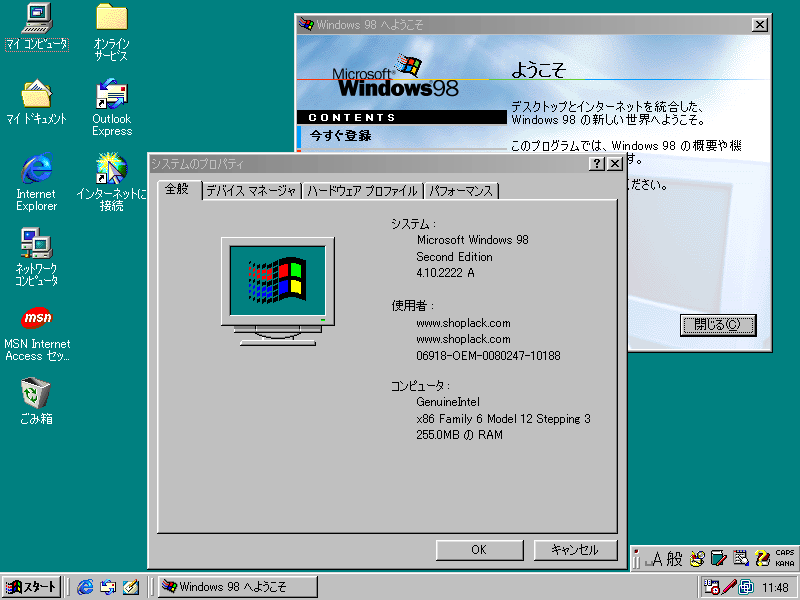Click the 255.0MB の RAM text

tap(459, 435)
